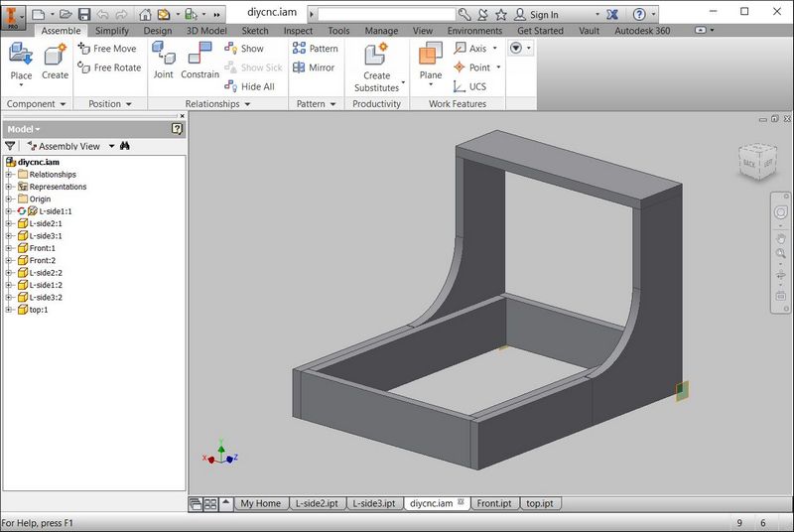Click the browser filter funnel icon
The image size is (794, 532).
point(10,146)
